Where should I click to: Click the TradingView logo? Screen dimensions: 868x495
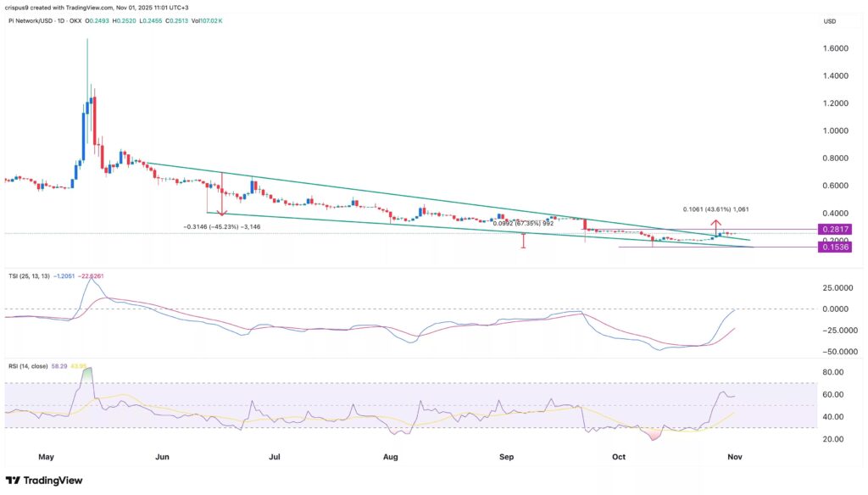[43, 480]
